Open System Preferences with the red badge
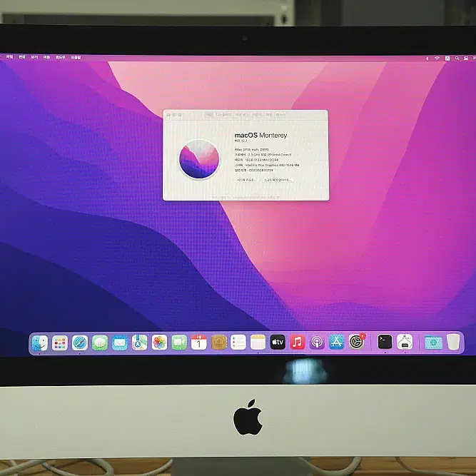 pos(357,342)
